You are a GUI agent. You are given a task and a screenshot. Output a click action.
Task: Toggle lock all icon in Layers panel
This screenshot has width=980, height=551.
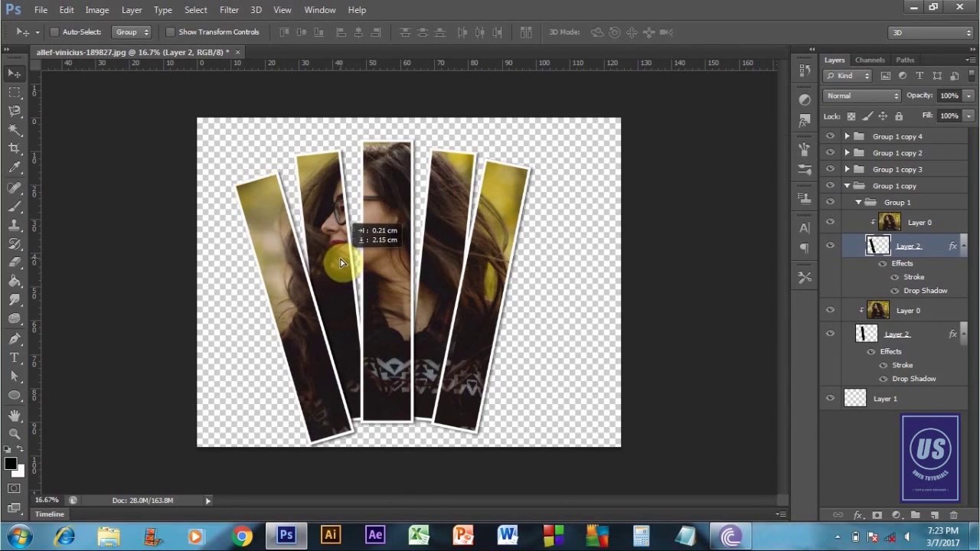(x=899, y=116)
